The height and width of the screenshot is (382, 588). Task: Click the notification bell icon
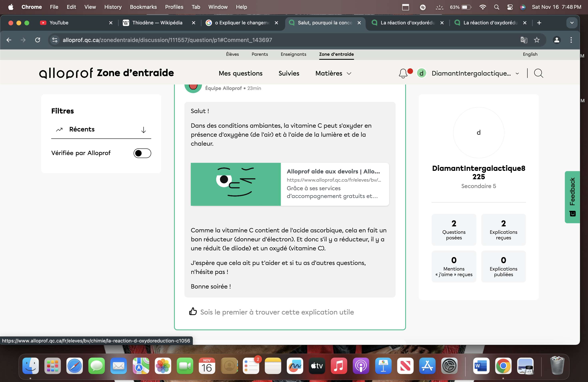click(x=403, y=73)
